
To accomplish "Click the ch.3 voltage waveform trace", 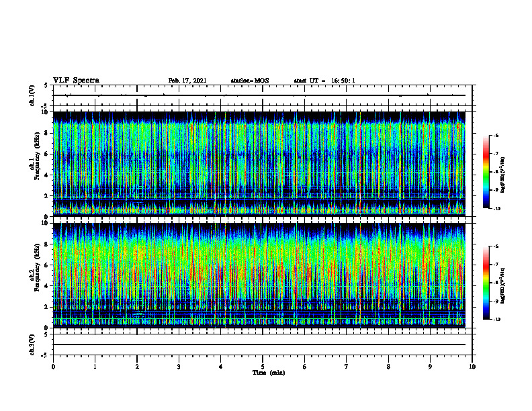I will 259,345.
